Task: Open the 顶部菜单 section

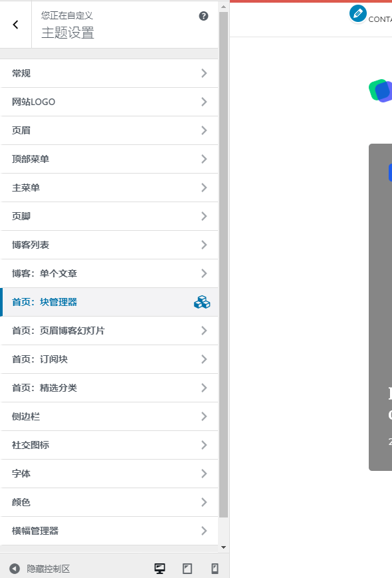Action: [x=110, y=159]
